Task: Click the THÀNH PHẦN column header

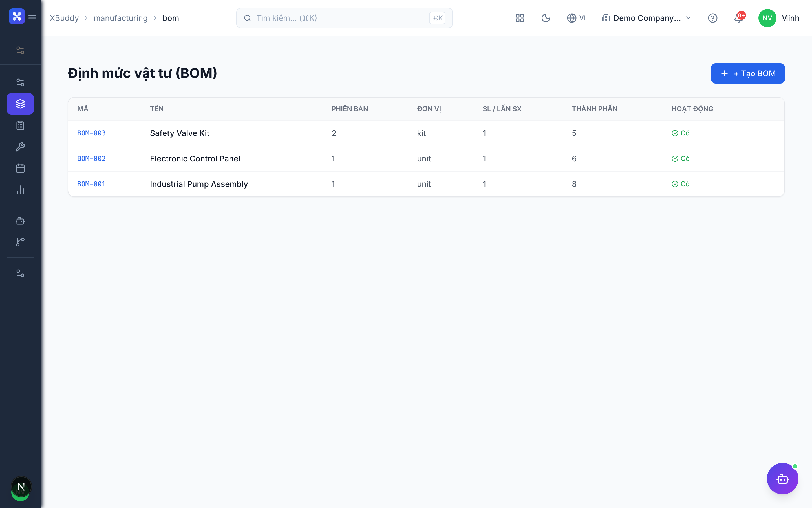Action: 595,109
